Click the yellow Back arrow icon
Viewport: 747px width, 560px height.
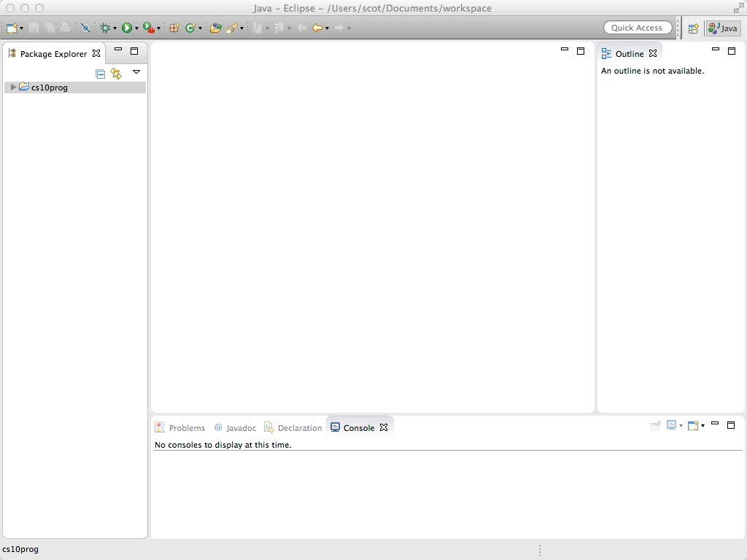pyautogui.click(x=317, y=28)
